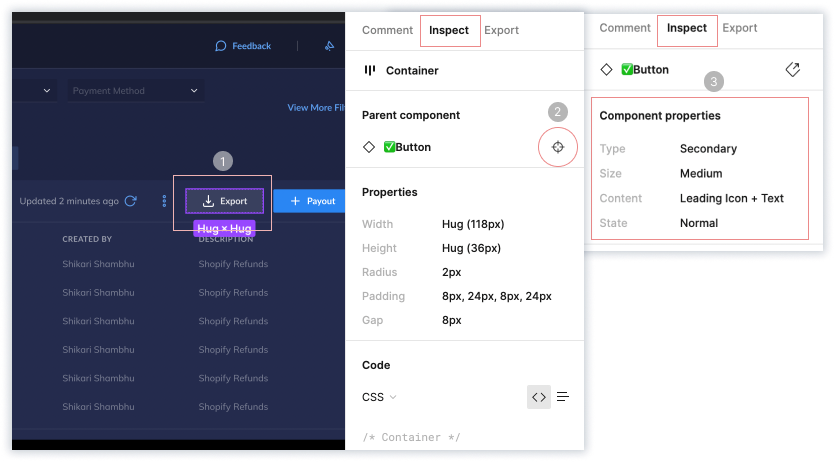This screenshot has width=835, height=462.
Task: Open the cut-off dropdown left of Payment Method
Action: [x=35, y=90]
